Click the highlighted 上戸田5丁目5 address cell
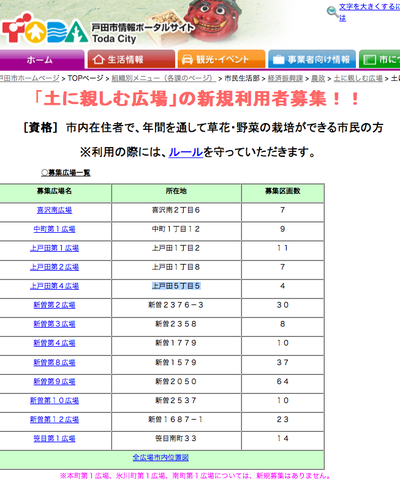 tap(176, 286)
